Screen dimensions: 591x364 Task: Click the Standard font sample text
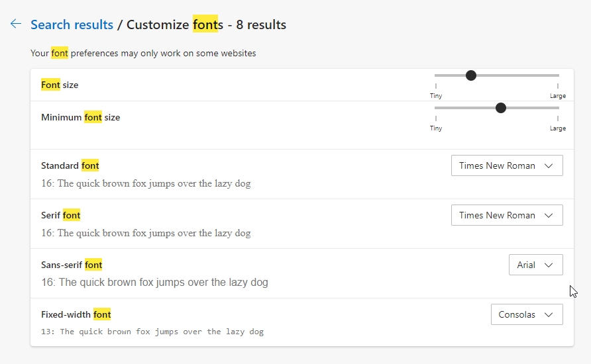(x=146, y=183)
